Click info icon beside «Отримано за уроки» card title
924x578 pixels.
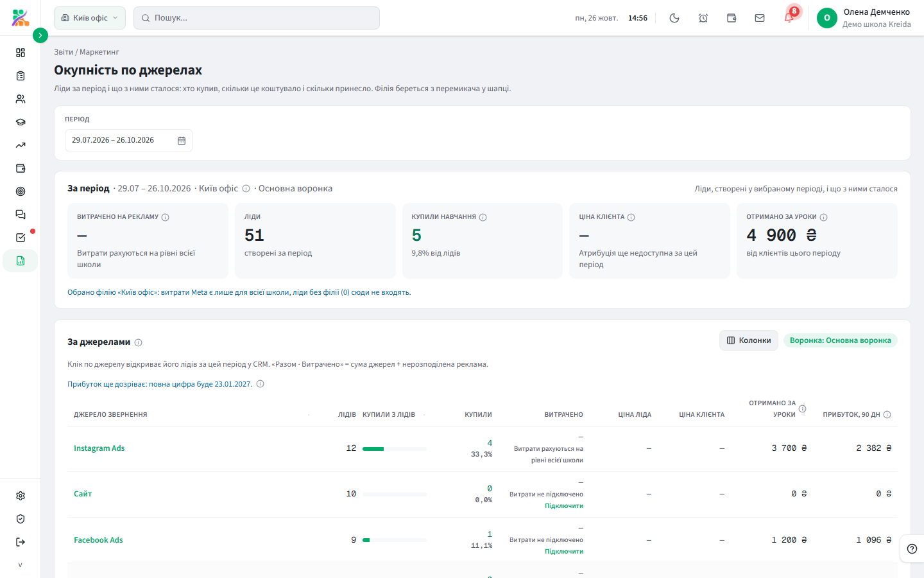point(824,217)
